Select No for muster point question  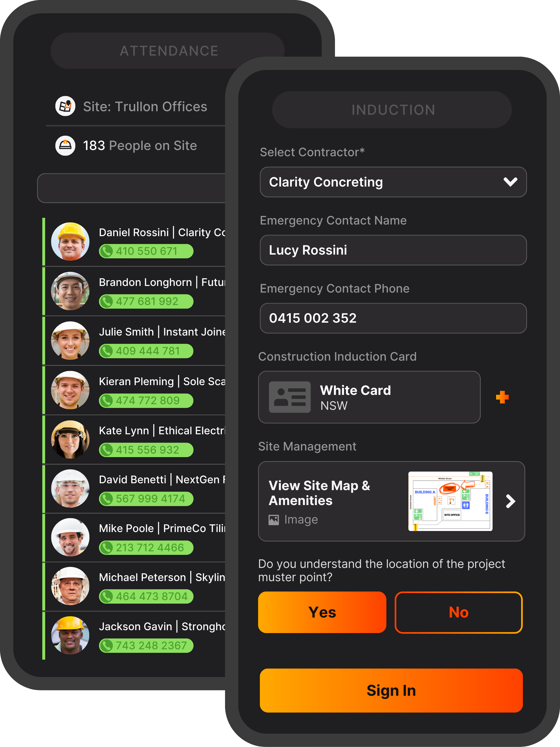tap(458, 612)
